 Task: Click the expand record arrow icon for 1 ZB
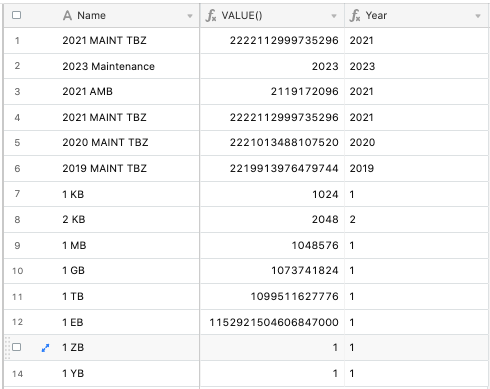[x=45, y=348]
